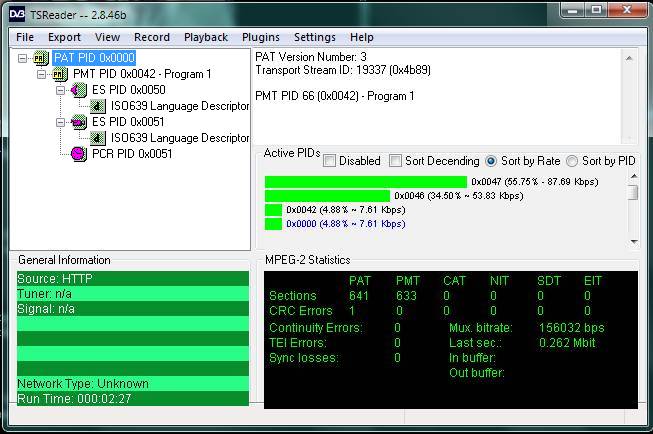Screen dimensions: 653x434
Task: Maximize the TSReader window
Action: [x=596, y=10]
